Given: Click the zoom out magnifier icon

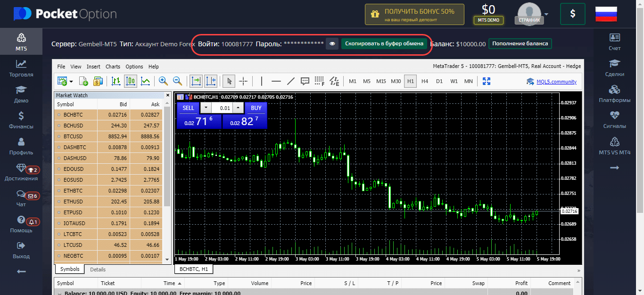Looking at the screenshot, I should (x=177, y=81).
